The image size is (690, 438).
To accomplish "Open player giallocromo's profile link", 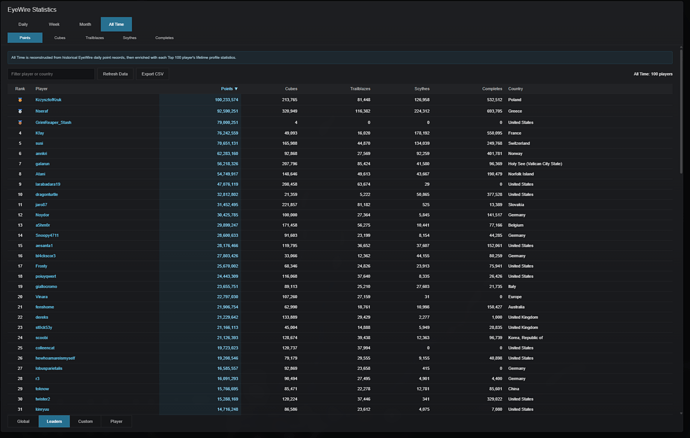I will point(46,287).
